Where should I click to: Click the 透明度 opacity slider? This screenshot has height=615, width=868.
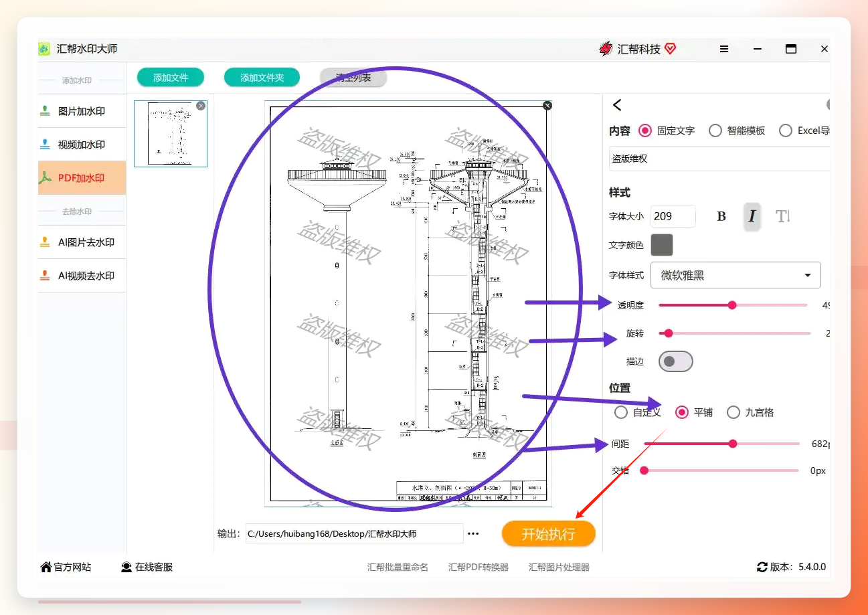[733, 305]
